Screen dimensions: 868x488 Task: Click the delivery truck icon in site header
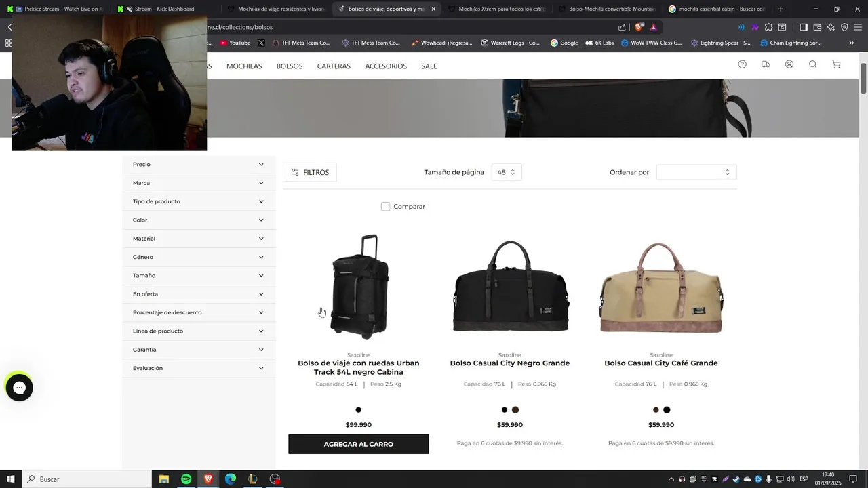pos(766,64)
